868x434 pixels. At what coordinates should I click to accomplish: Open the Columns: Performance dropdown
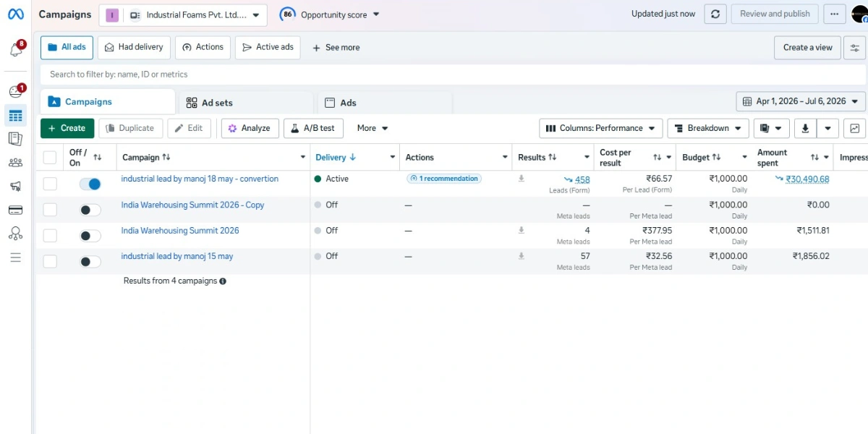[x=600, y=128]
